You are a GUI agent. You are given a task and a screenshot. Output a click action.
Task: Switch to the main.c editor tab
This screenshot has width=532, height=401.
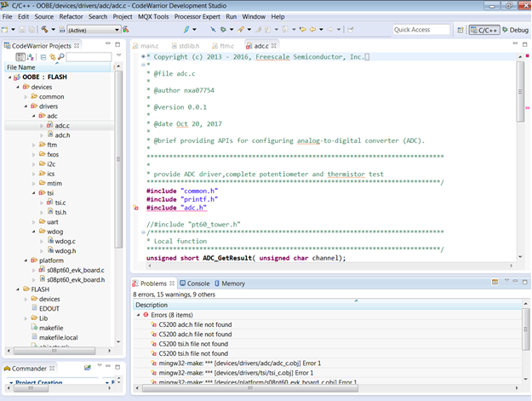(x=148, y=45)
